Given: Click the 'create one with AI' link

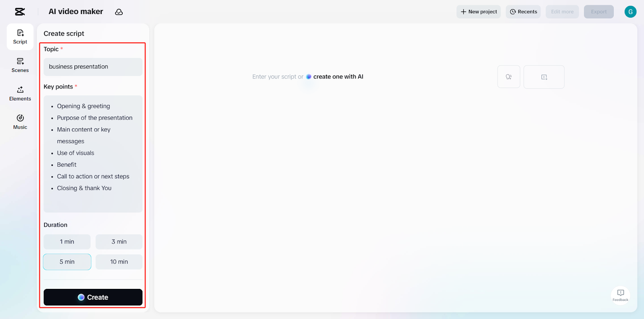Looking at the screenshot, I should [338, 77].
